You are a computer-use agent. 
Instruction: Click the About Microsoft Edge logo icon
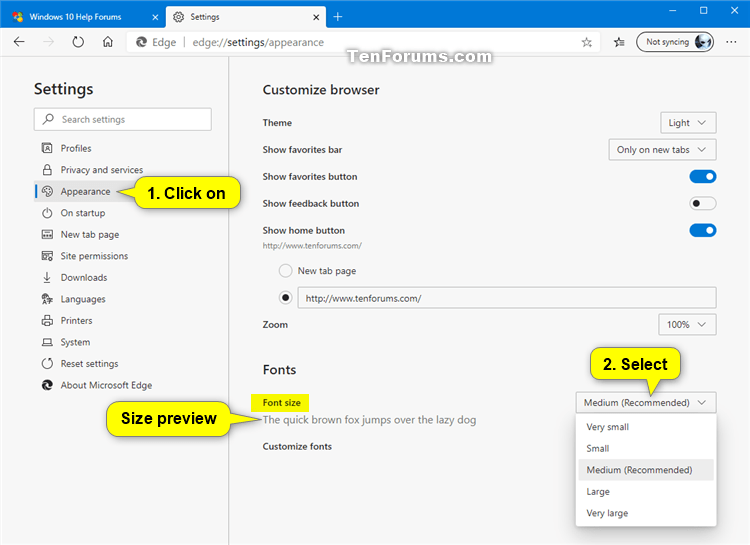[x=47, y=385]
